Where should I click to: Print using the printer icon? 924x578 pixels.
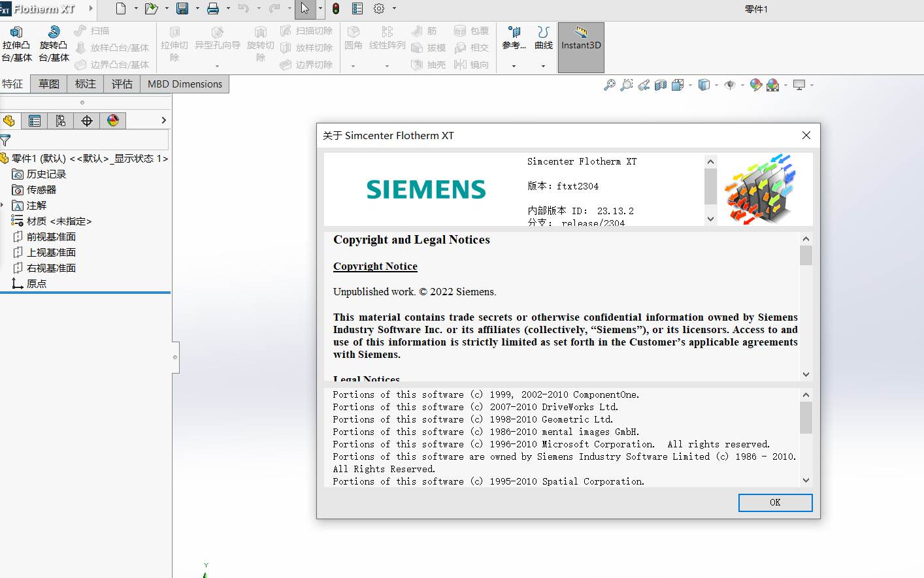pyautogui.click(x=213, y=8)
